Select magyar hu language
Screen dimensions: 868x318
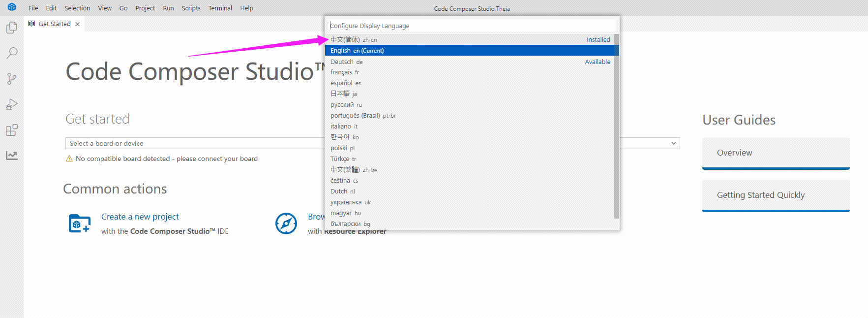[x=470, y=213]
